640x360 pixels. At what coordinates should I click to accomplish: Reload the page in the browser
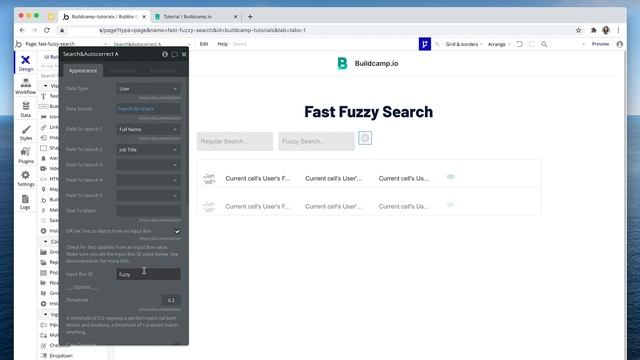tap(47, 30)
